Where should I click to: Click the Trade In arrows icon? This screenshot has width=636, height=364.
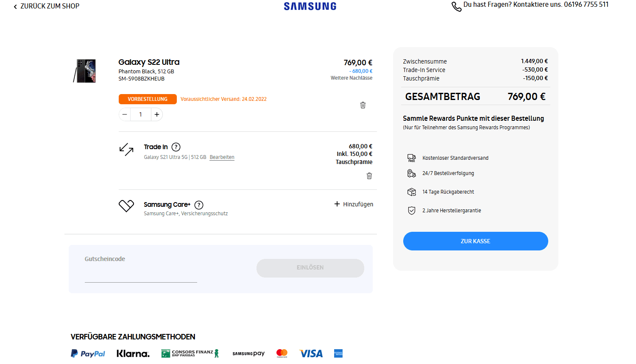[x=126, y=150]
